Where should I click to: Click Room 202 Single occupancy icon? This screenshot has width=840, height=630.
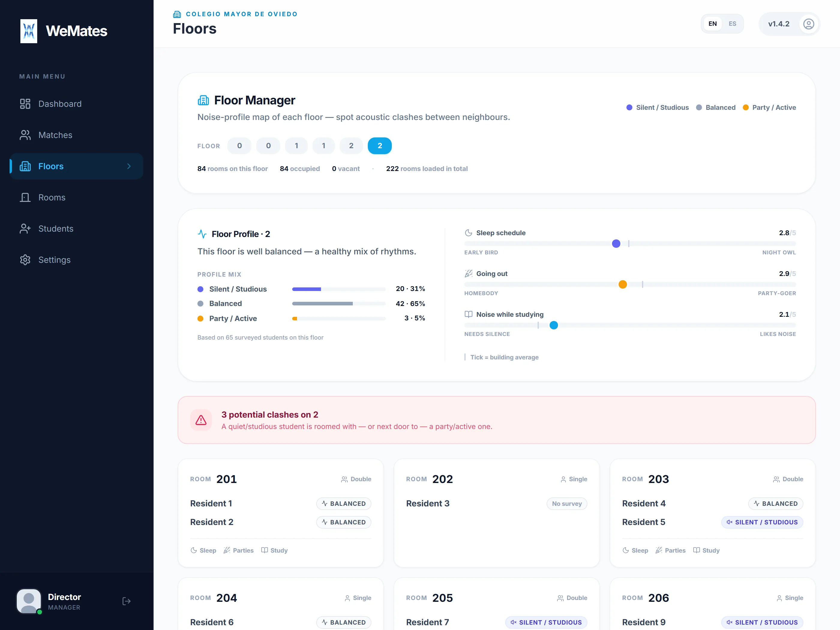click(563, 479)
